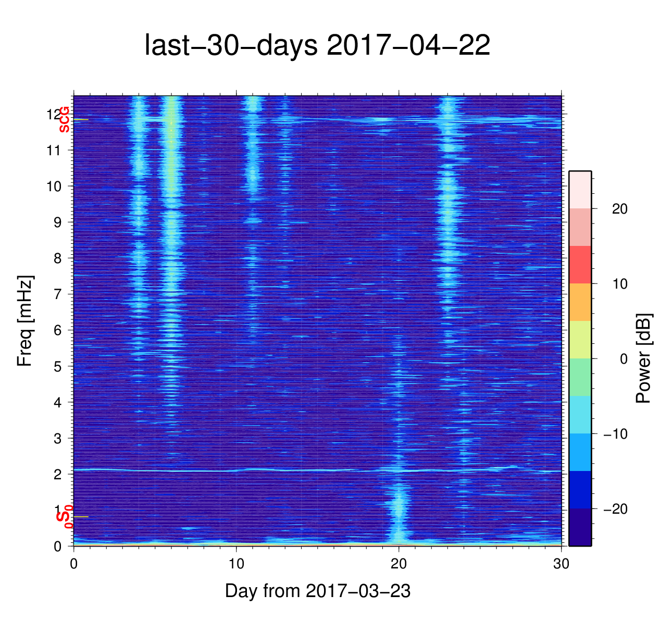Choose the green colorbar segment
The image size is (672, 620).
[x=580, y=377]
